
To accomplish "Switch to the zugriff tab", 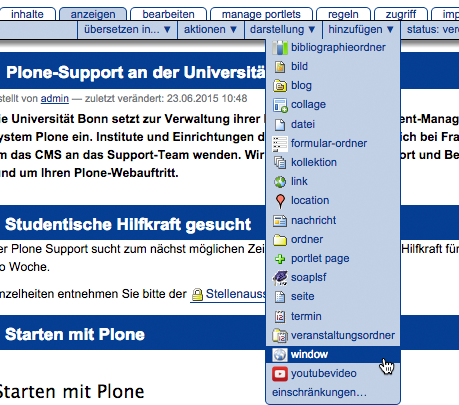I will click(401, 14).
